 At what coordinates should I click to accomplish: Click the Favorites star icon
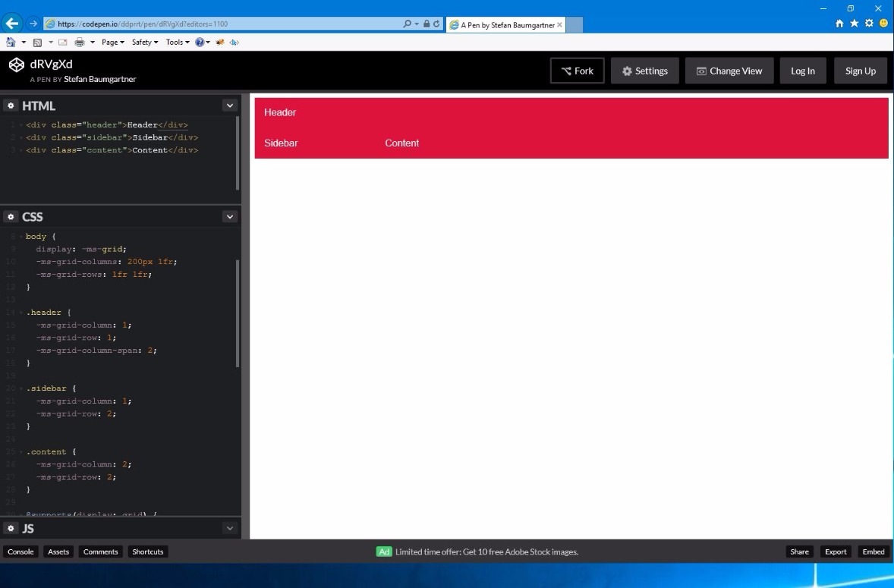[x=854, y=24]
